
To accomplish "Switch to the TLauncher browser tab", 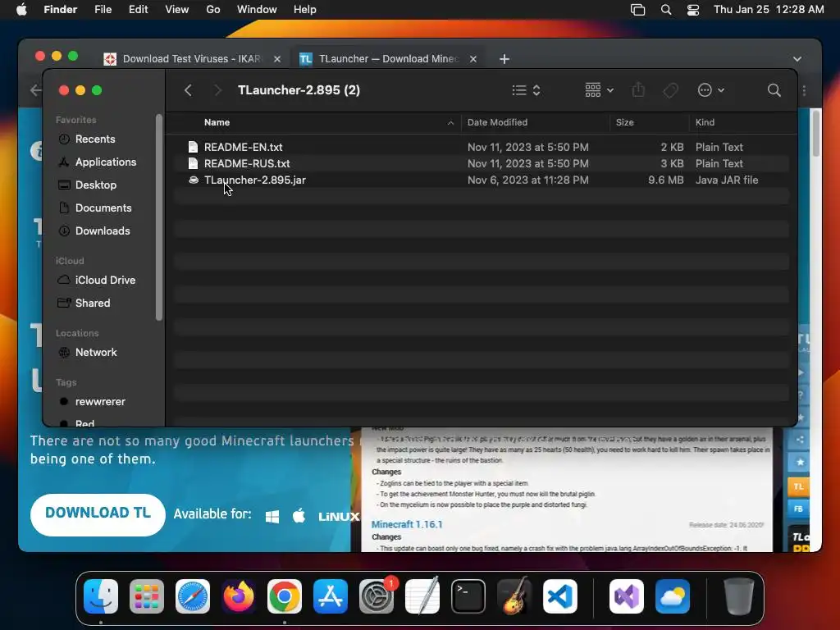I will (387, 59).
